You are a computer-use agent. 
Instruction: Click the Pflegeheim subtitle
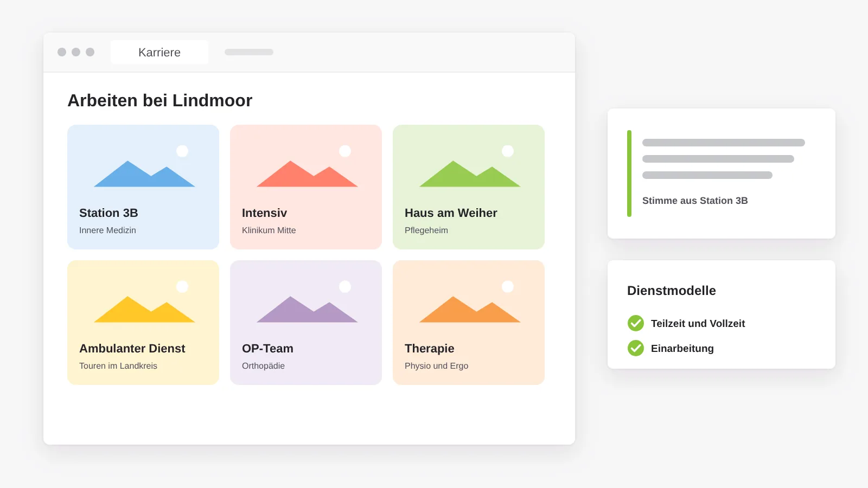pos(426,230)
